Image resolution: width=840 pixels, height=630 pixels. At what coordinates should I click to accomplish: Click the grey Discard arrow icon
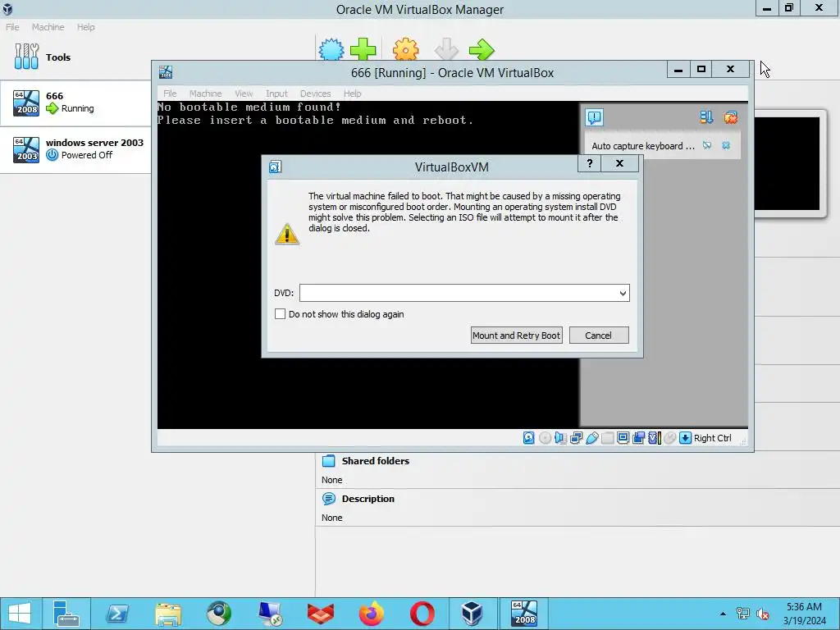tap(446, 50)
